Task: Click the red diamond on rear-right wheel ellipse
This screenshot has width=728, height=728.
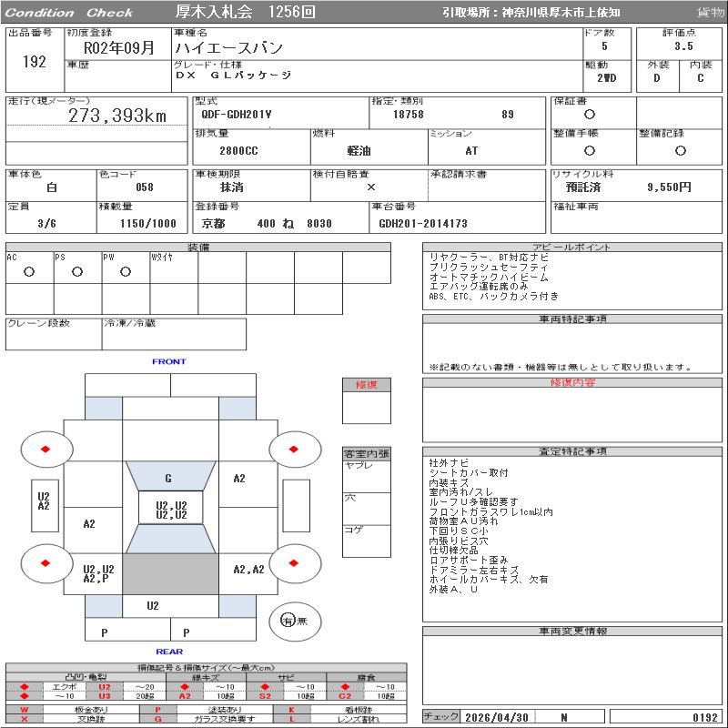Action: [293, 562]
